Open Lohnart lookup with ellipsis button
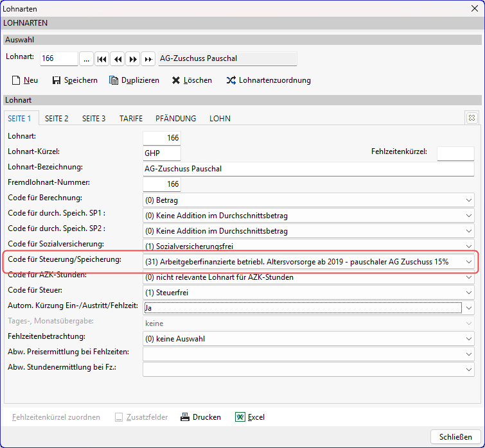This screenshot has height=448, width=485. tap(87, 58)
